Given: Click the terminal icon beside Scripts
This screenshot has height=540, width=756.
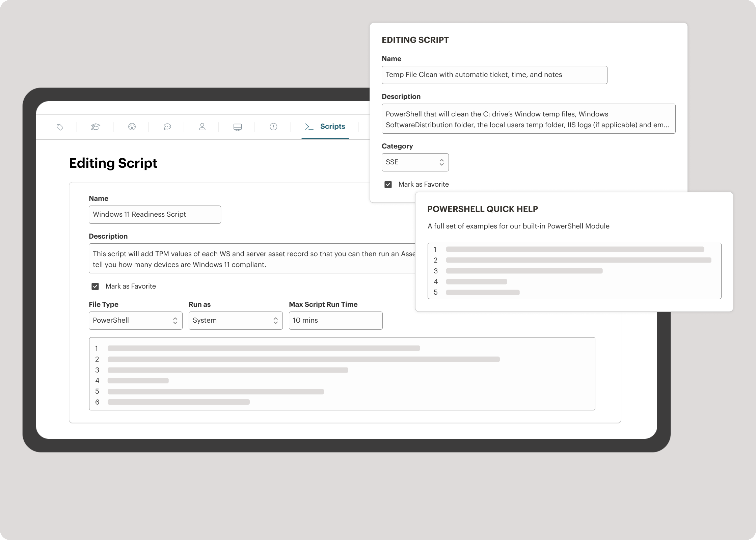Looking at the screenshot, I should pyautogui.click(x=308, y=127).
